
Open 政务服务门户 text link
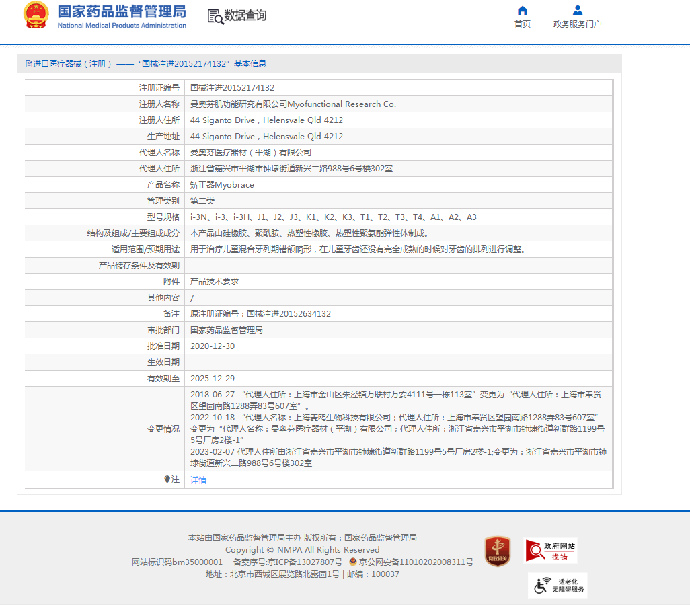tap(577, 24)
